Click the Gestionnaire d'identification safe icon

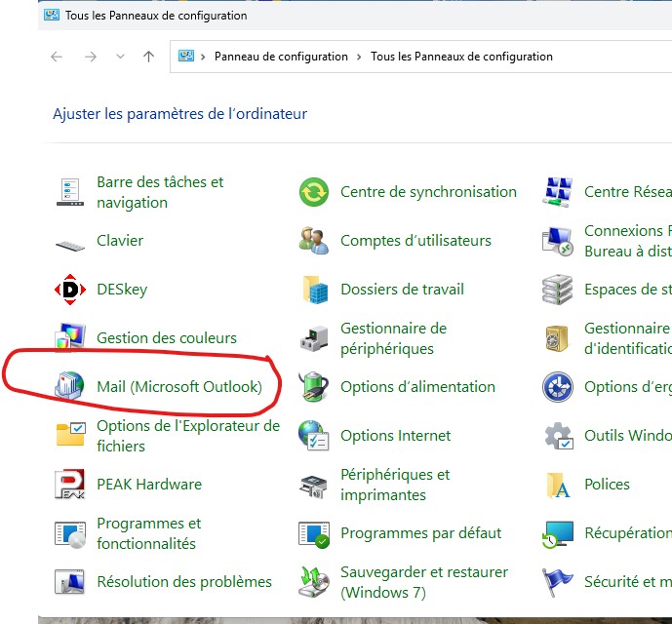tap(557, 338)
